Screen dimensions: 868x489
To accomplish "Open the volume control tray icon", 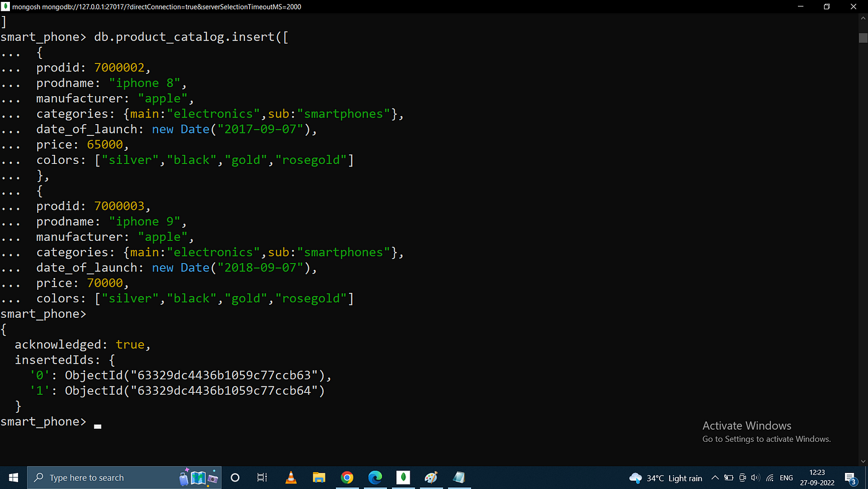I will [755, 478].
